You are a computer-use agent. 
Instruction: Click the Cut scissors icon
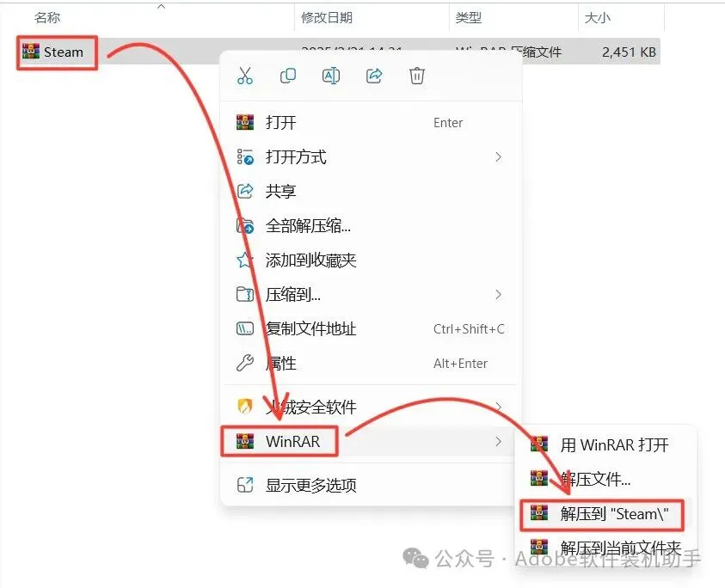[x=244, y=76]
